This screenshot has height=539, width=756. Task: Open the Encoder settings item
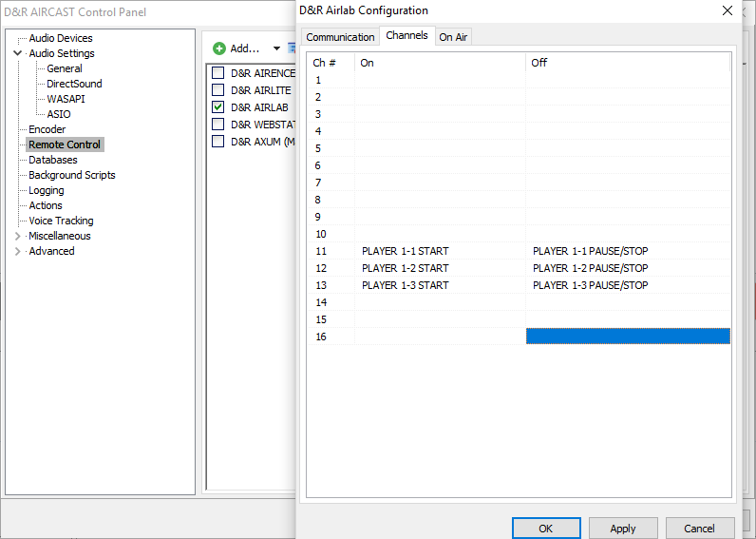(x=47, y=129)
